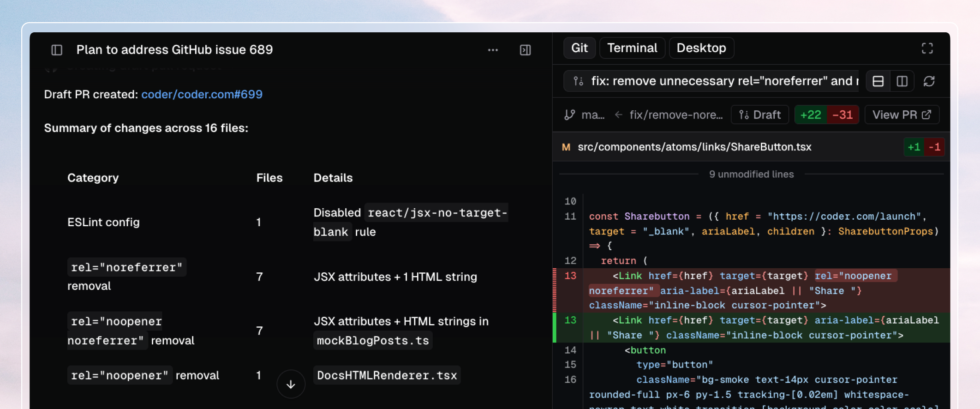Click the +22 -31 diff stats badge
The image size is (980, 409).
(x=826, y=114)
